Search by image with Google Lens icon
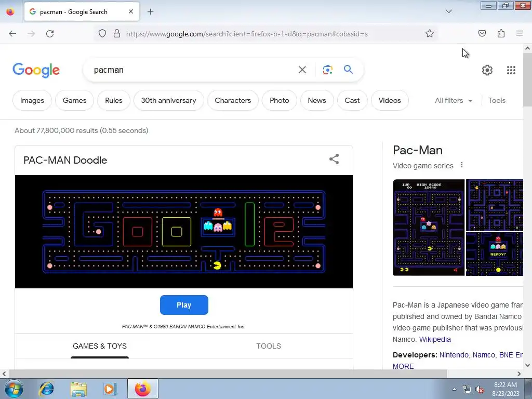 327,70
